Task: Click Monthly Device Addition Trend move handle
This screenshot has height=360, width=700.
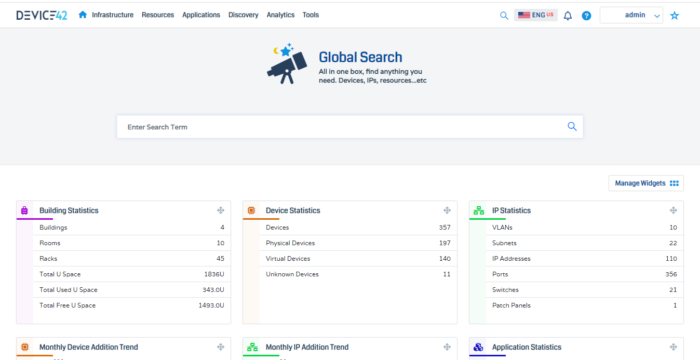Action: (221, 347)
